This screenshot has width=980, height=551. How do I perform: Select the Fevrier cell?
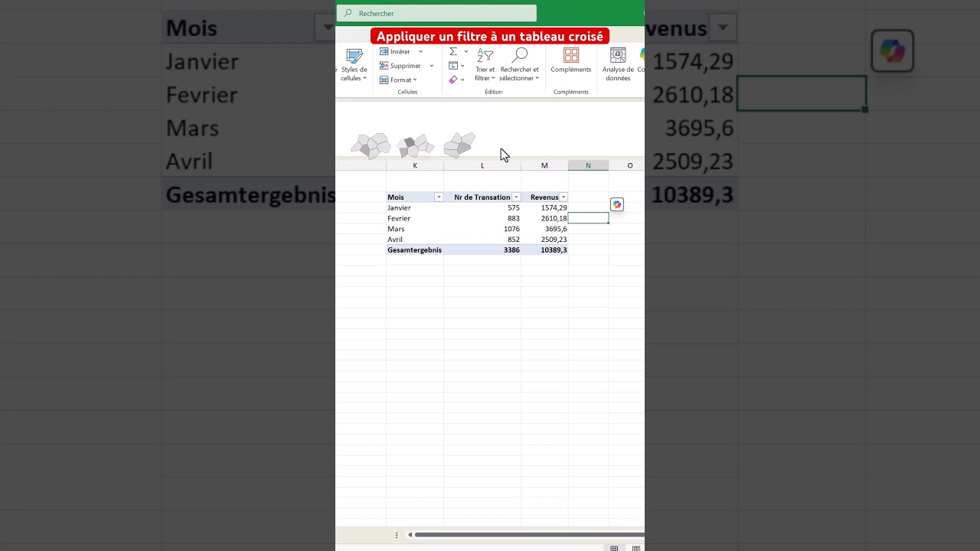point(415,218)
